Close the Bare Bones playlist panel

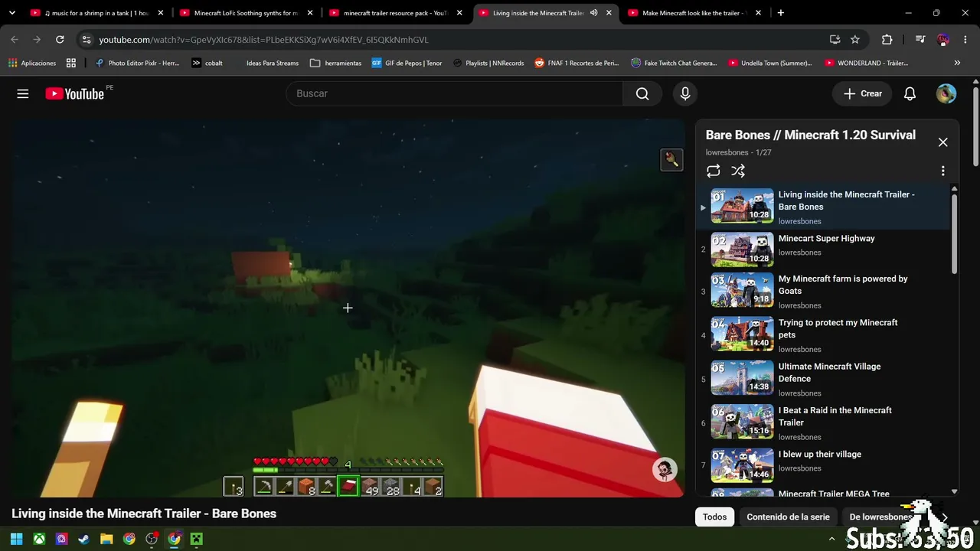tap(942, 142)
